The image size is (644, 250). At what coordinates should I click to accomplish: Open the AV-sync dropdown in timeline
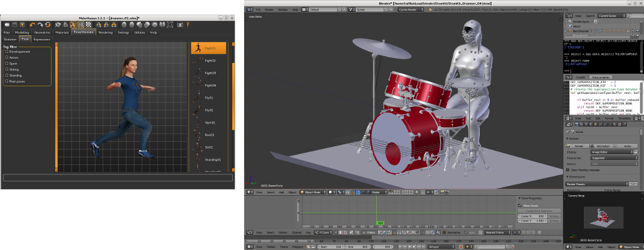click(x=441, y=247)
